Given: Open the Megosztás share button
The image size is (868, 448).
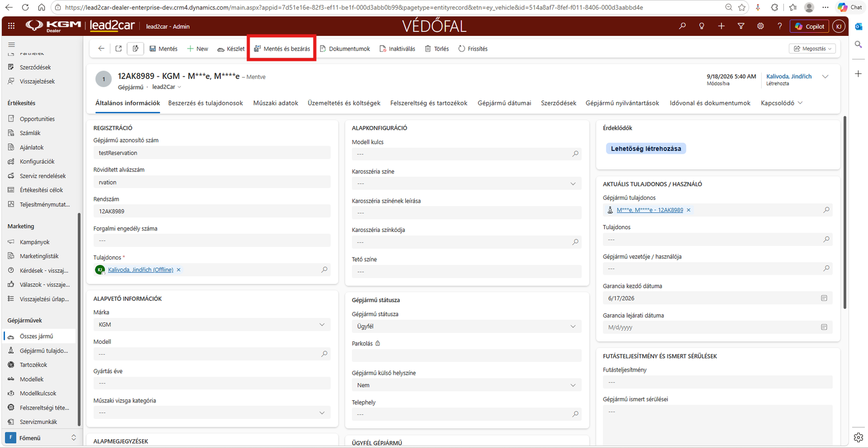Looking at the screenshot, I should 812,48.
